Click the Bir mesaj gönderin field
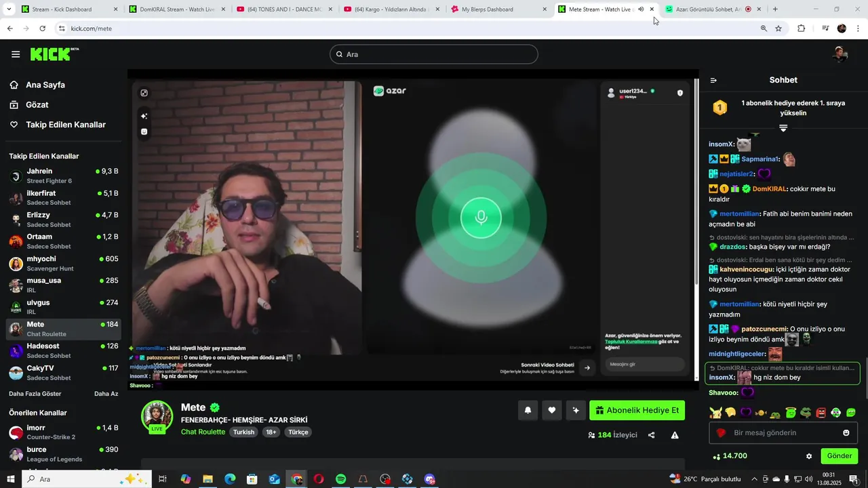Image resolution: width=868 pixels, height=488 pixels. pos(783,432)
